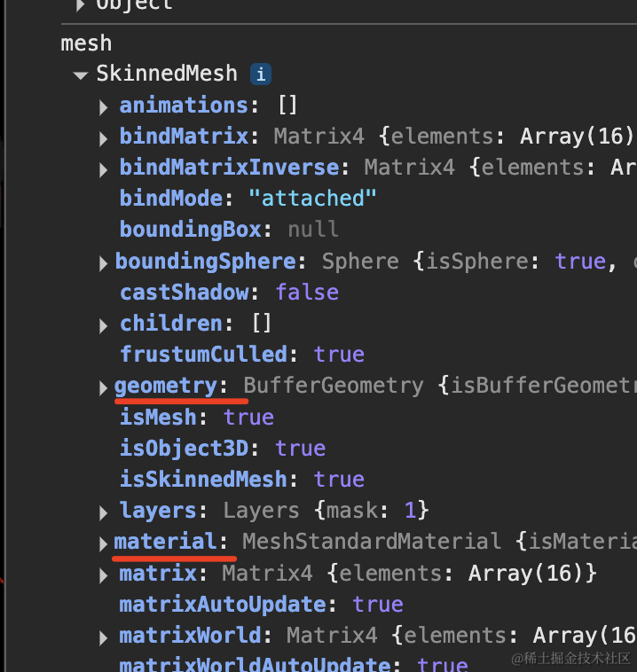This screenshot has width=637, height=672.
Task: Click the Sphere type preview text
Action: 360,261
